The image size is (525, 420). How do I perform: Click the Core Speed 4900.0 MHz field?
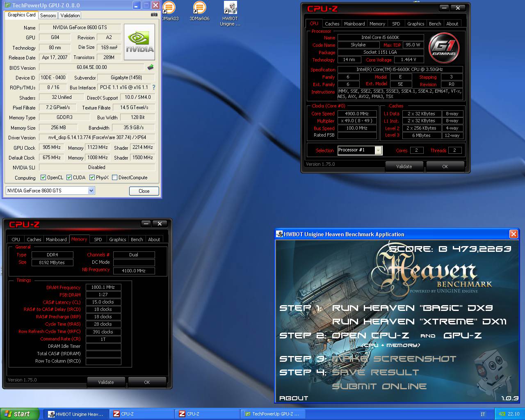point(357,114)
